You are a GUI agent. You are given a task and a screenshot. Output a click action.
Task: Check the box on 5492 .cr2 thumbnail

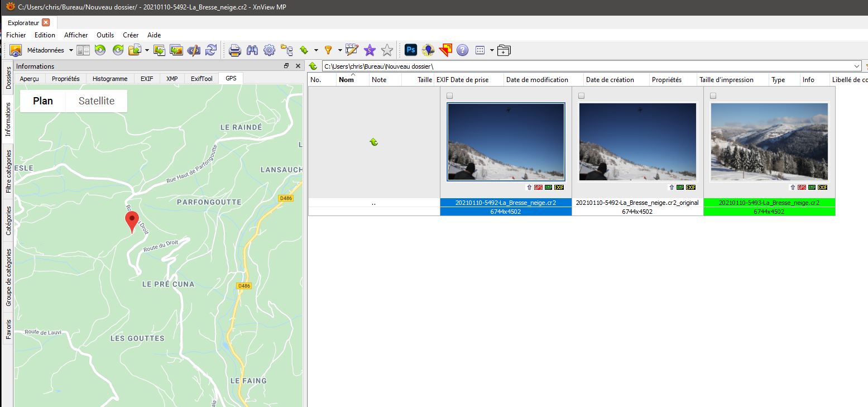tap(450, 96)
